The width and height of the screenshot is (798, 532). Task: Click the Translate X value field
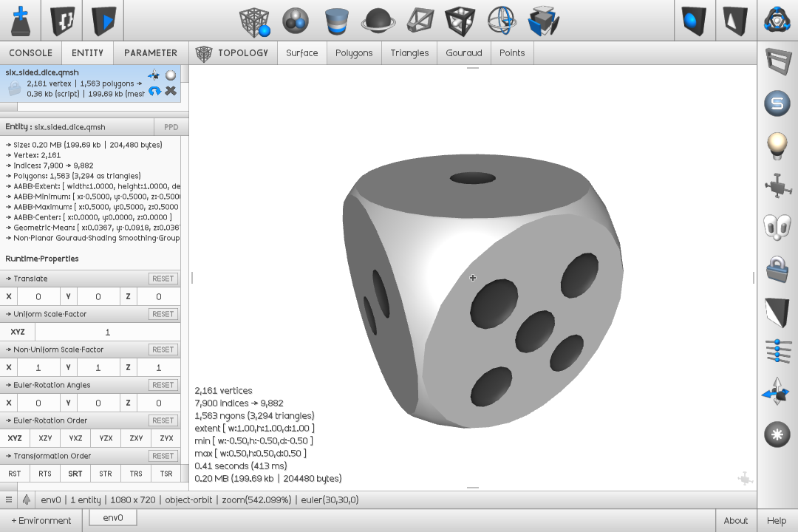pyautogui.click(x=38, y=297)
